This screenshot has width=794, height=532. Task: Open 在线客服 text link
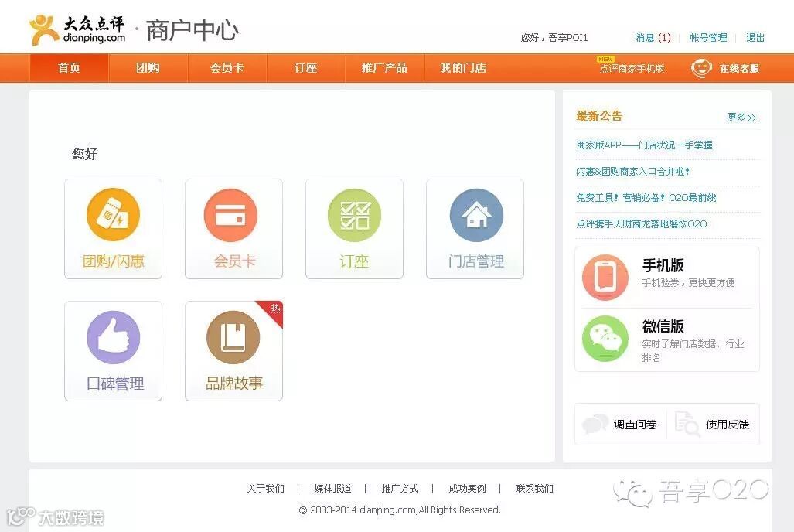tap(739, 68)
